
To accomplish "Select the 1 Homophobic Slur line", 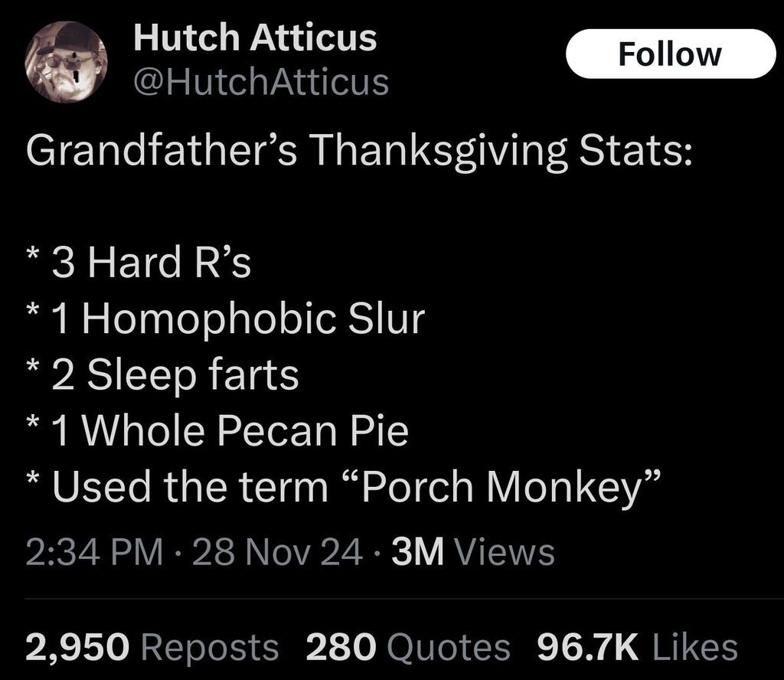I will coord(237,319).
